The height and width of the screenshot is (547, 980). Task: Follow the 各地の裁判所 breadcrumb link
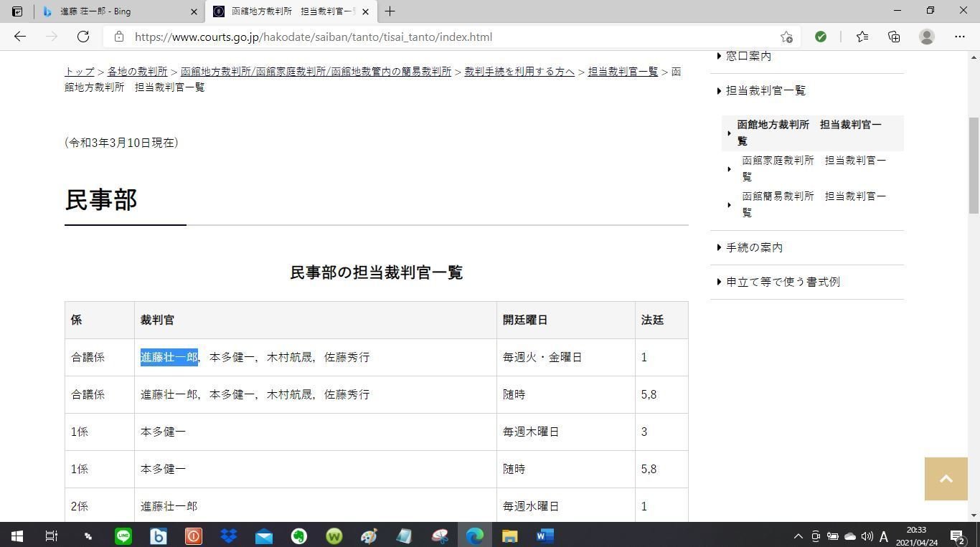[137, 71]
